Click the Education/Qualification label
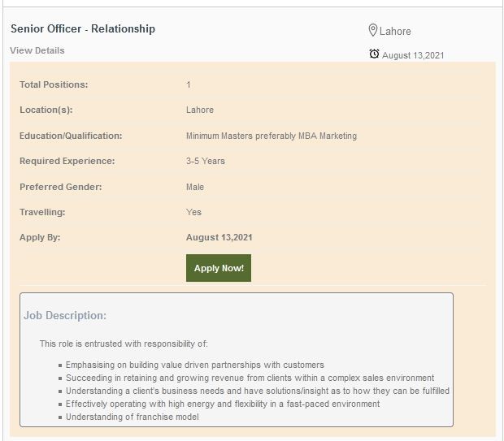The image size is (504, 441). point(71,136)
